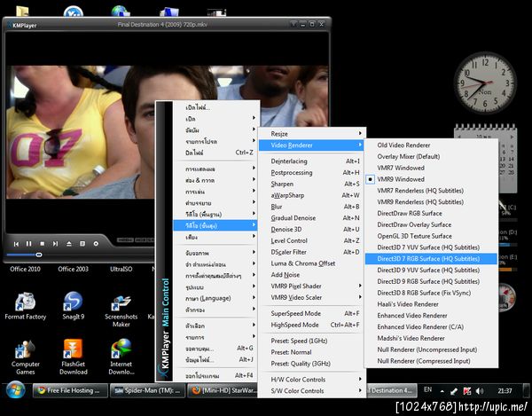Select VMR7 Renderless (HQ Subtitles)

(x=431, y=191)
